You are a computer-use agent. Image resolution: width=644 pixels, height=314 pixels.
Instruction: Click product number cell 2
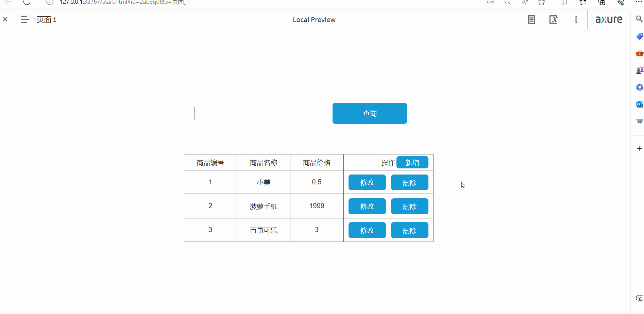[210, 206]
